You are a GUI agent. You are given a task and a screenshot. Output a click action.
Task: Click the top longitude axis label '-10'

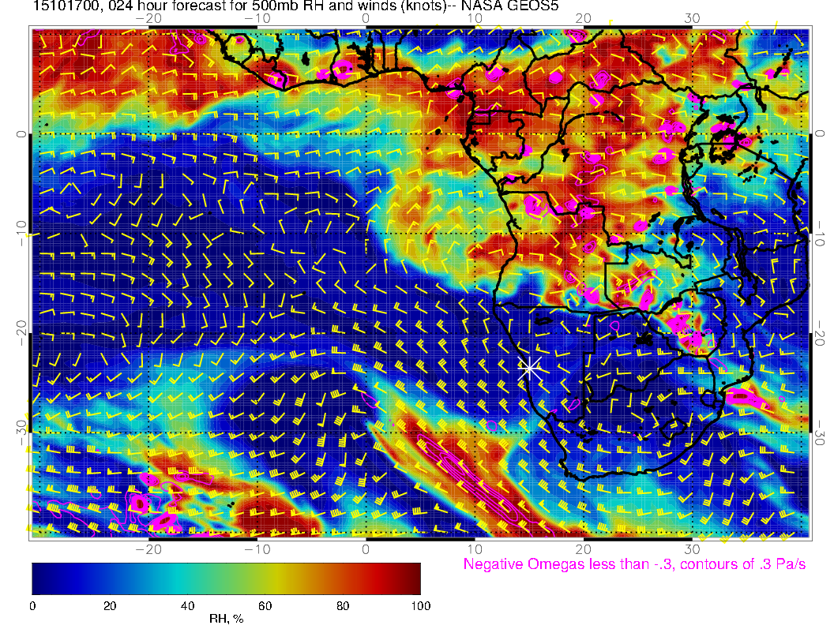[x=257, y=18]
